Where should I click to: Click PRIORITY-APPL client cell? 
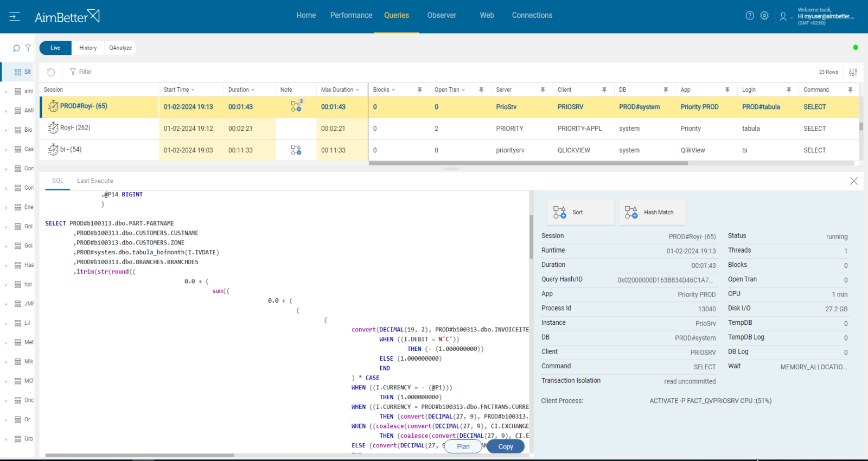point(580,129)
